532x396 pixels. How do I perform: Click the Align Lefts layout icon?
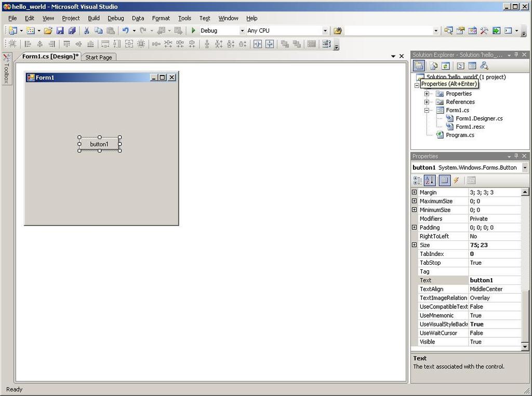(x=28, y=44)
